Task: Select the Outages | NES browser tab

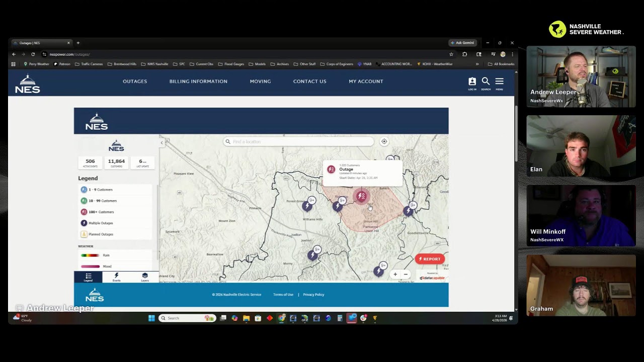Action: tap(42, 43)
